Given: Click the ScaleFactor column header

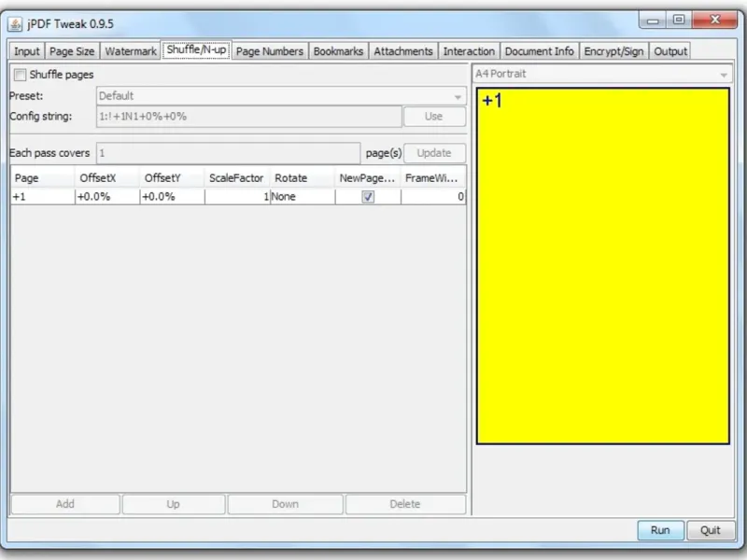Looking at the screenshot, I should 237,178.
